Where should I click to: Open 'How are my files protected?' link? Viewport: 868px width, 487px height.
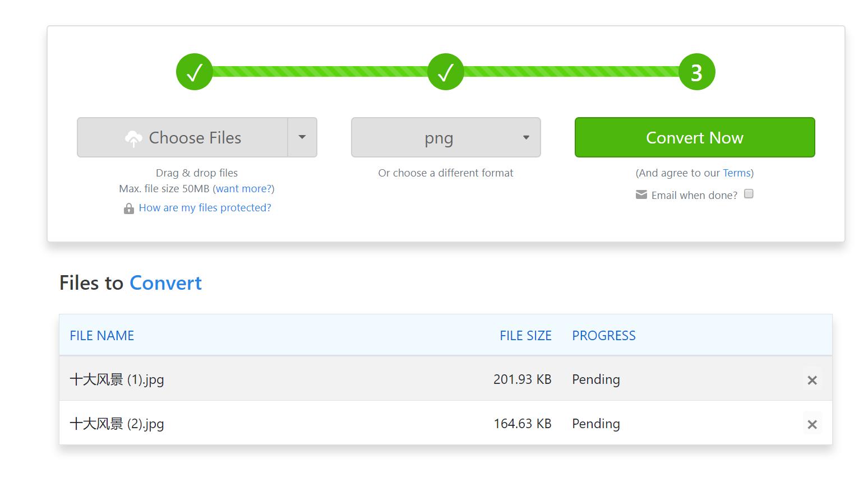(205, 208)
